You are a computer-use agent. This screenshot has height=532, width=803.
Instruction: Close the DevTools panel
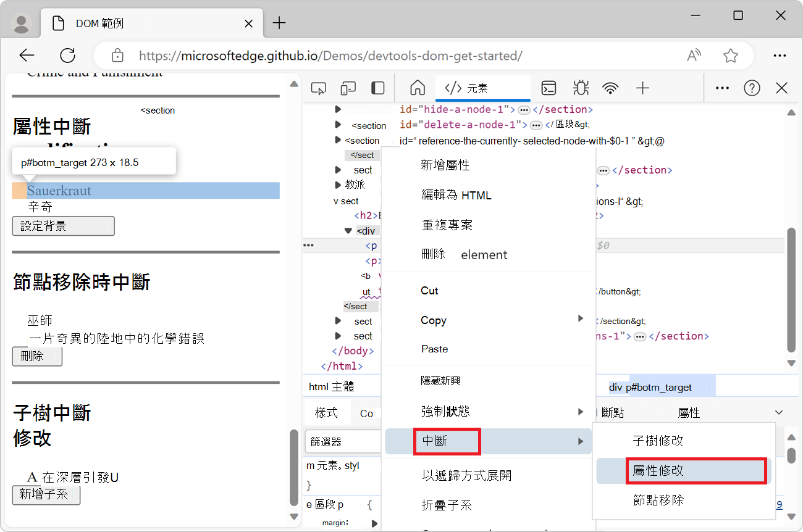(x=781, y=88)
